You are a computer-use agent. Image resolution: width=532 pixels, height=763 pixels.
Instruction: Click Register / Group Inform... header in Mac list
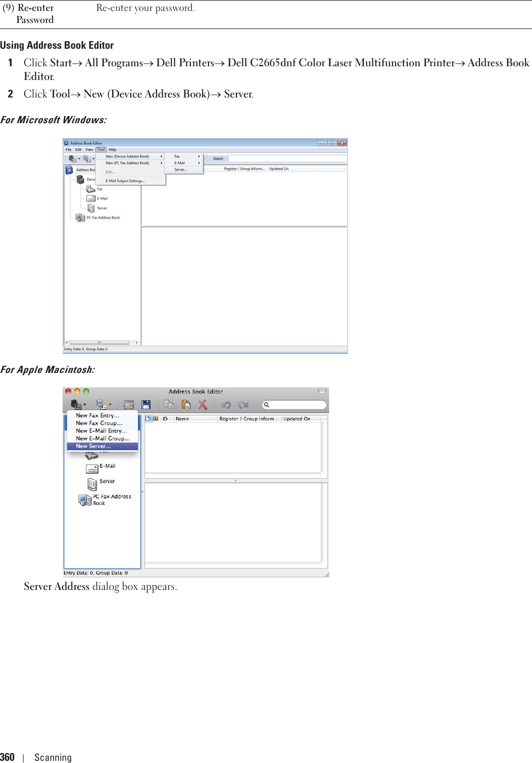[x=249, y=418]
